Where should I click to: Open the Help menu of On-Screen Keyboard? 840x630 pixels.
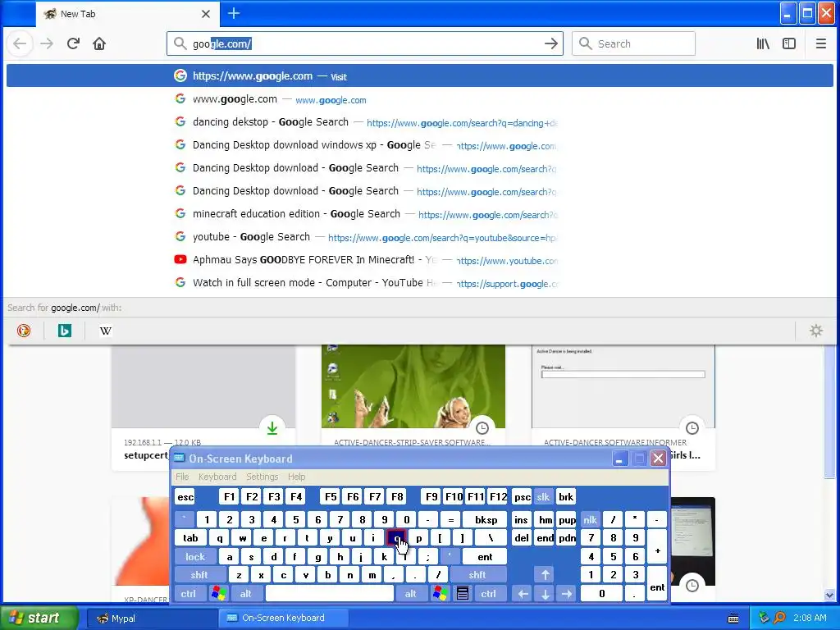coord(296,477)
